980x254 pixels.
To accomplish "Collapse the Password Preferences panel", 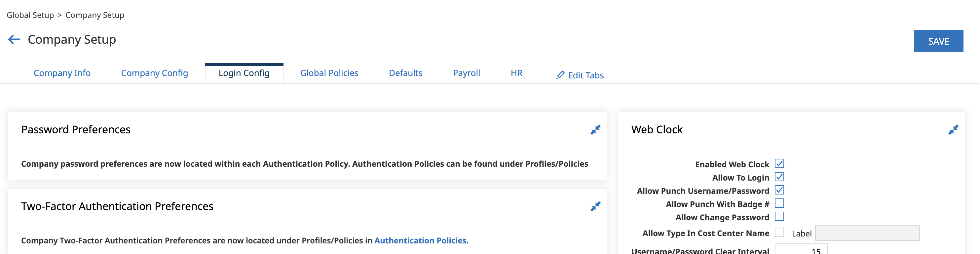I will coord(595,130).
